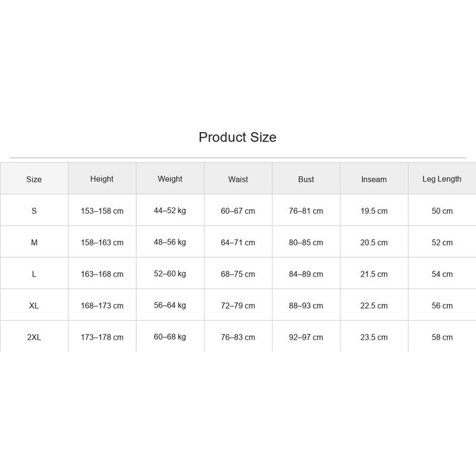
Task: Click the 88–93 cm bust cell
Action: coord(306,305)
